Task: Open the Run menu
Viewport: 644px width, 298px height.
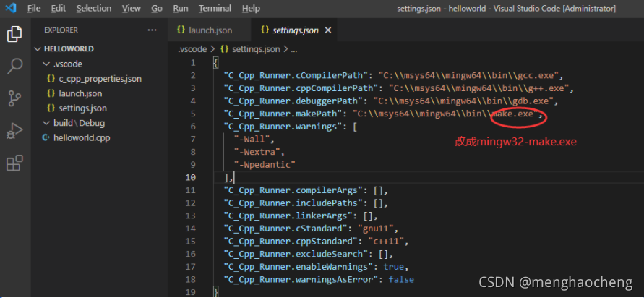Action: tap(181, 8)
